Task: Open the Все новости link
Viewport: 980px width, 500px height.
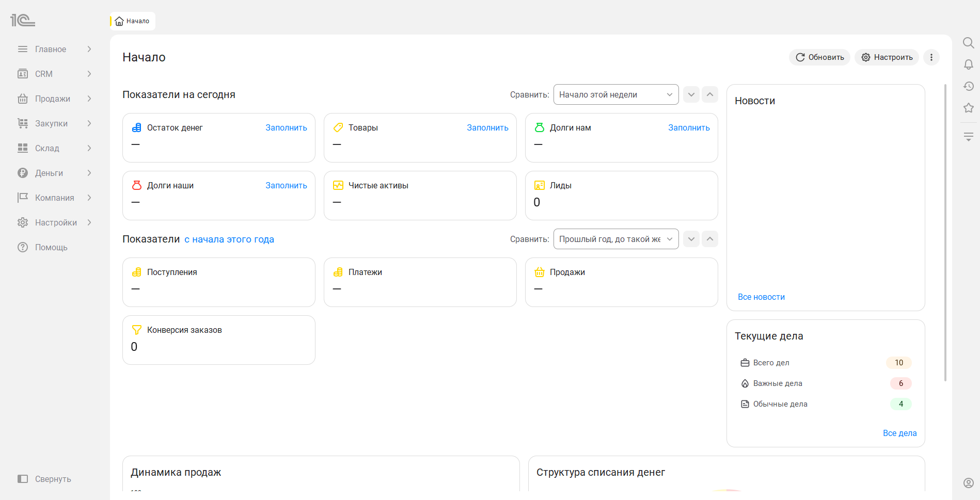Action: 761,297
